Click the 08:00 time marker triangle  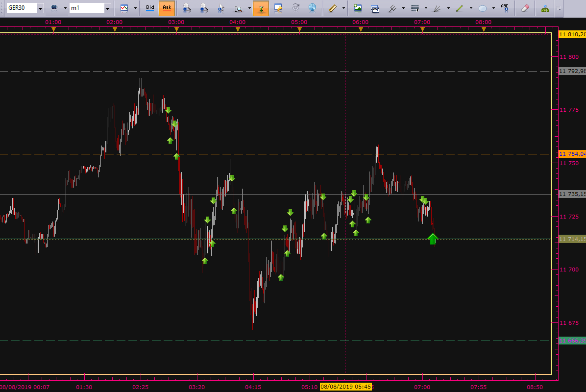click(x=484, y=29)
